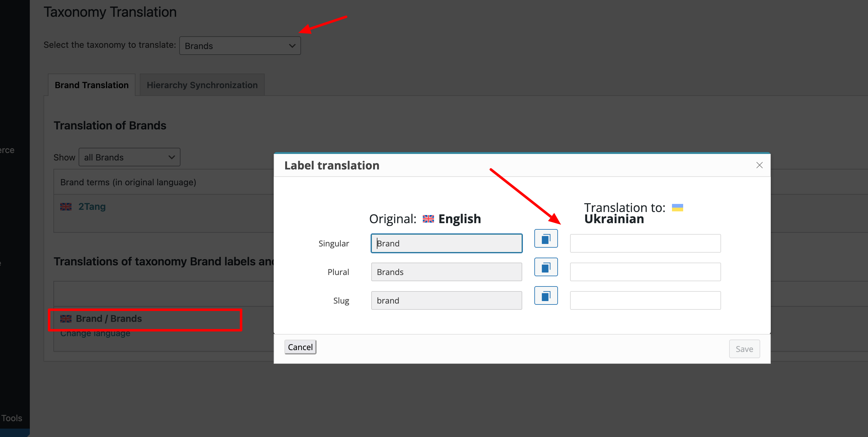The width and height of the screenshot is (868, 437).
Task: Switch to Brand Translation tab
Action: click(x=92, y=85)
